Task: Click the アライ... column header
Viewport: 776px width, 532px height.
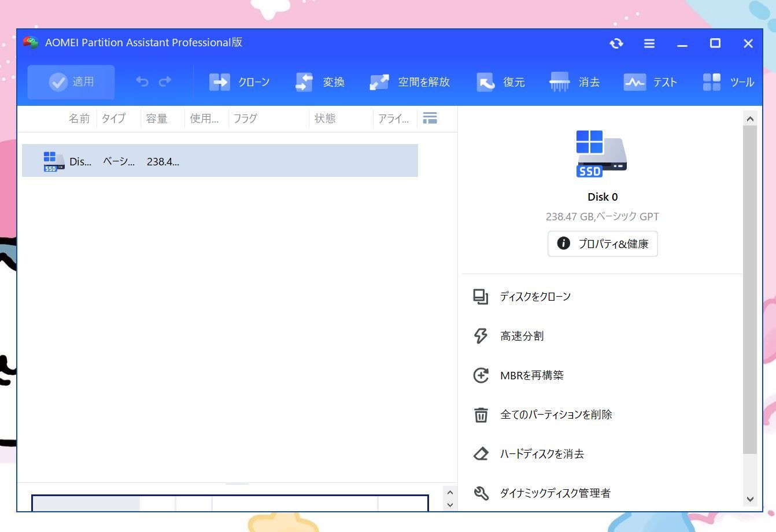Action: pos(393,119)
